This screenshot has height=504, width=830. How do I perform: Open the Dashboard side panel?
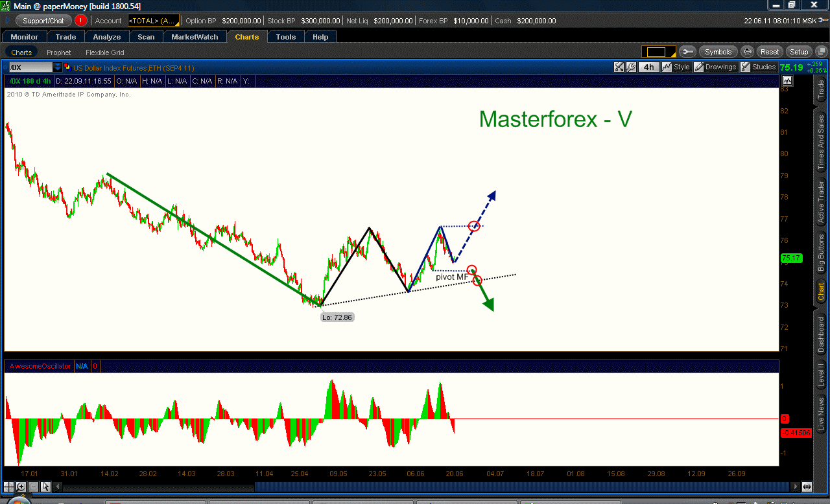(821, 334)
